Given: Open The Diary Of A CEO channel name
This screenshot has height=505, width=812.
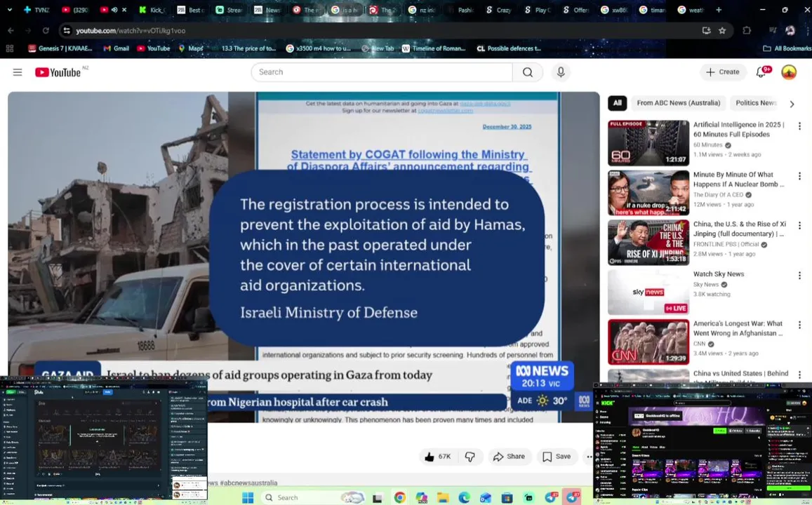Looking at the screenshot, I should point(718,195).
